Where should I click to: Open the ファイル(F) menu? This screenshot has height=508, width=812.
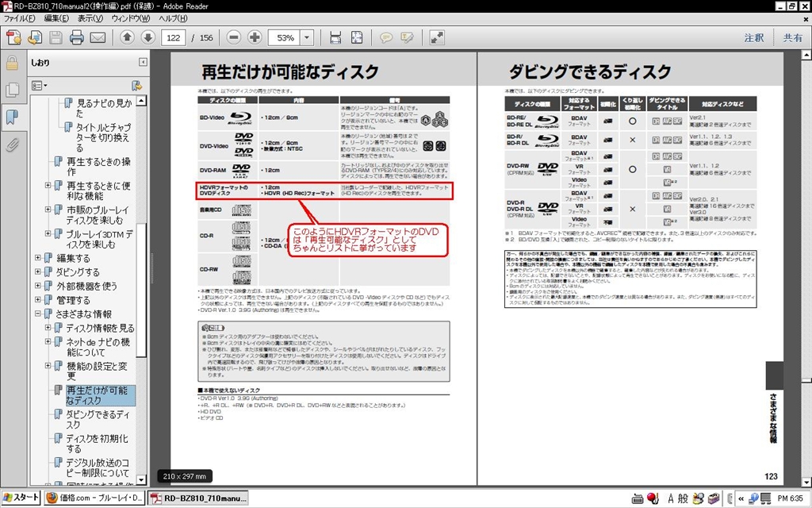pos(21,17)
